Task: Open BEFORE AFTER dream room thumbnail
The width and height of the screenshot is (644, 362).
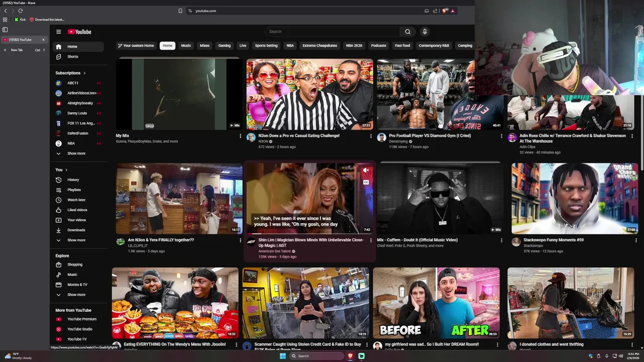Action: pos(436,303)
